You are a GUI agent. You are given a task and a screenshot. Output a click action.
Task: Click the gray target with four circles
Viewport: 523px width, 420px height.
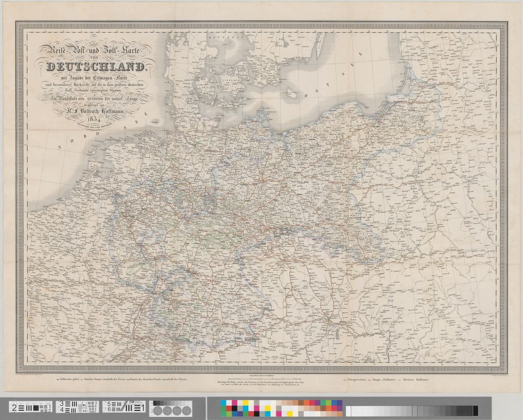click(170, 407)
